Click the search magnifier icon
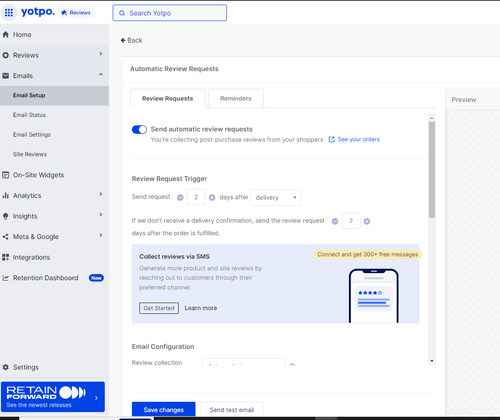500x420 pixels. point(122,13)
